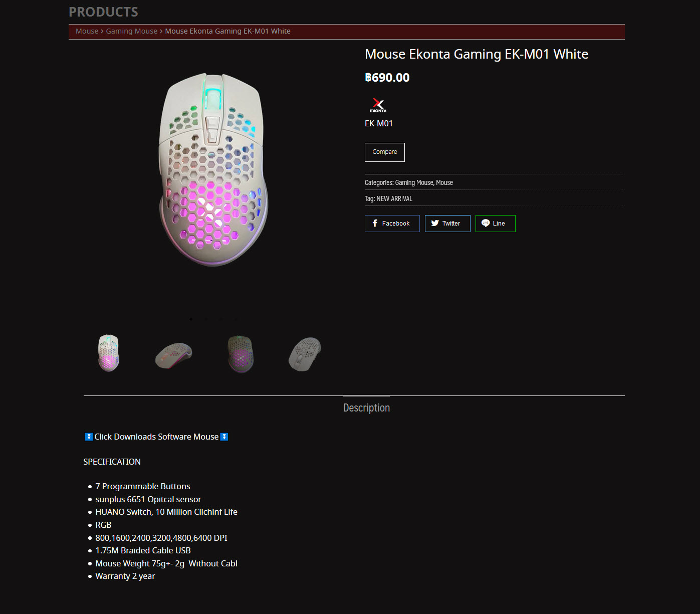Click download arrow icon after Downloads text
Image resolution: width=700 pixels, height=614 pixels.
coord(224,437)
